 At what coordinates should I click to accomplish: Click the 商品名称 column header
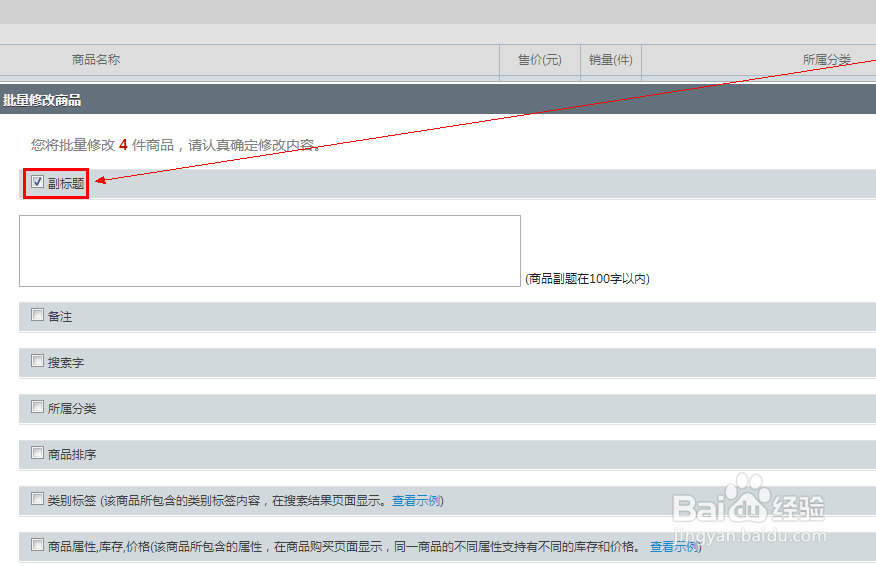click(x=96, y=60)
